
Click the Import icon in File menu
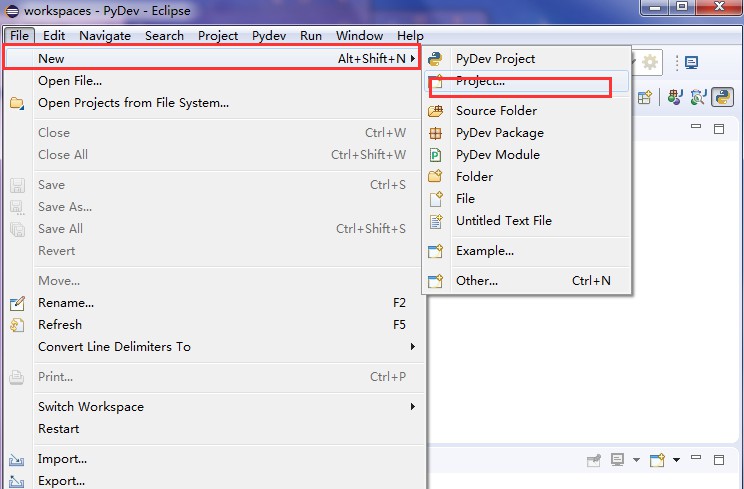tap(17, 459)
